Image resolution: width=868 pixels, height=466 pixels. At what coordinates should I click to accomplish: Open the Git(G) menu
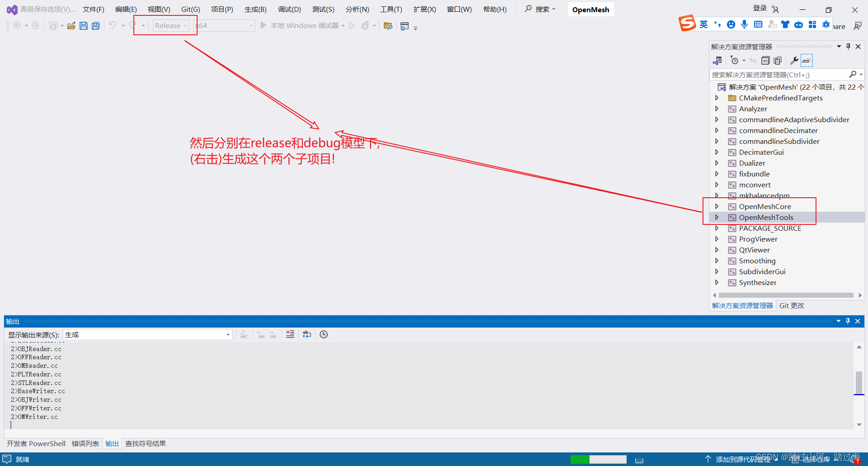point(190,9)
